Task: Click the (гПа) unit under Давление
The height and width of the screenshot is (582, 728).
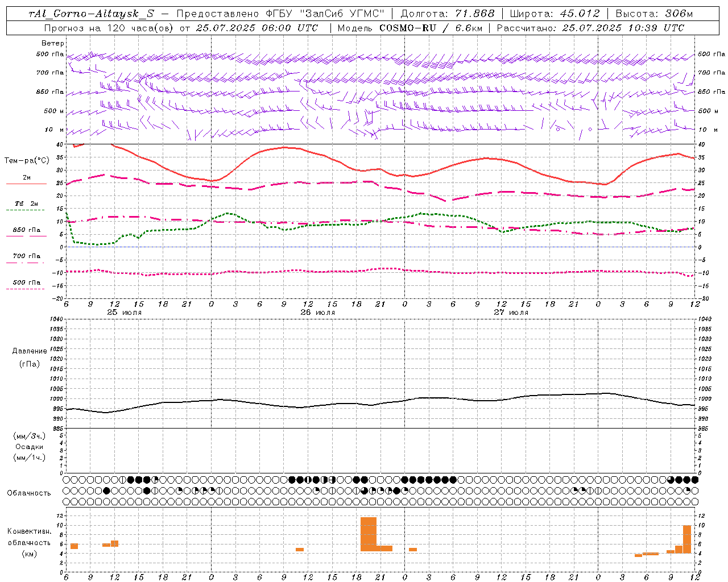Action: [30, 364]
